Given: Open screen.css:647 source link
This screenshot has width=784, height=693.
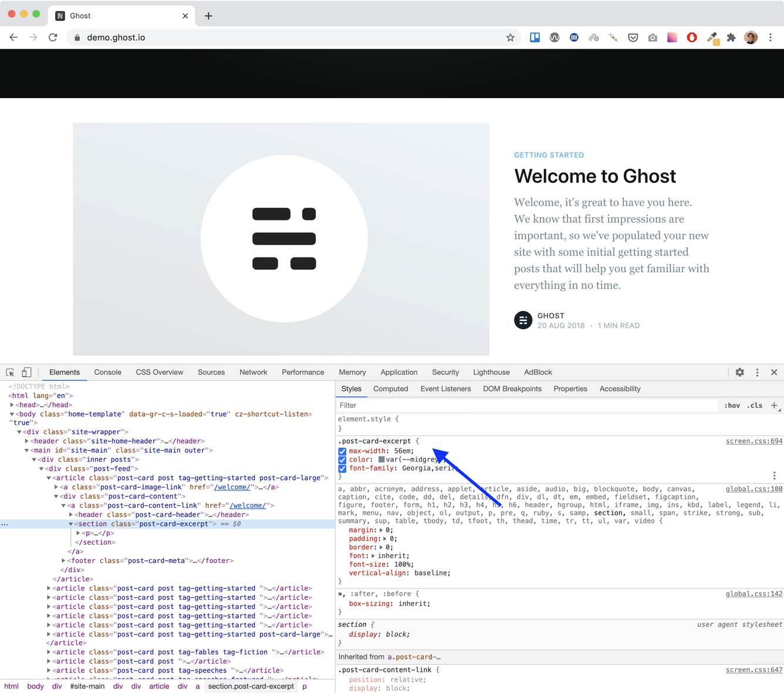Looking at the screenshot, I should coord(754,670).
